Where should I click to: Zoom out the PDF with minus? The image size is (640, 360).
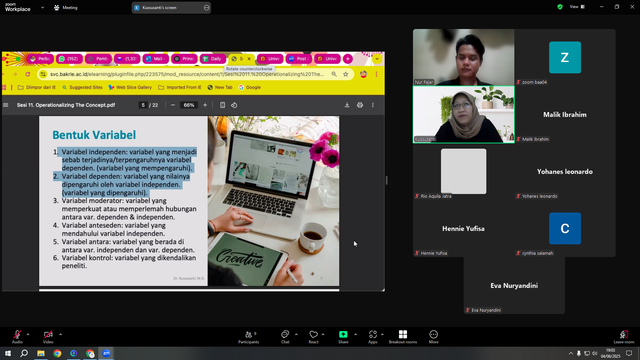pos(173,105)
